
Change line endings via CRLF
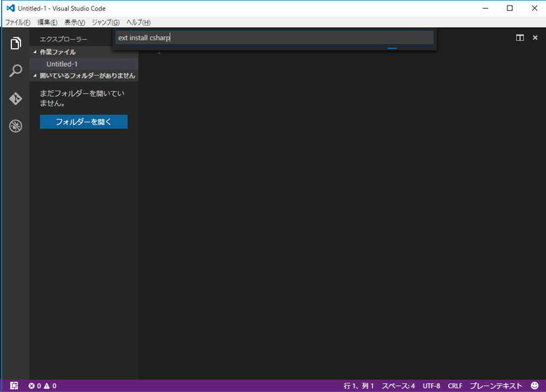pyautogui.click(x=455, y=385)
